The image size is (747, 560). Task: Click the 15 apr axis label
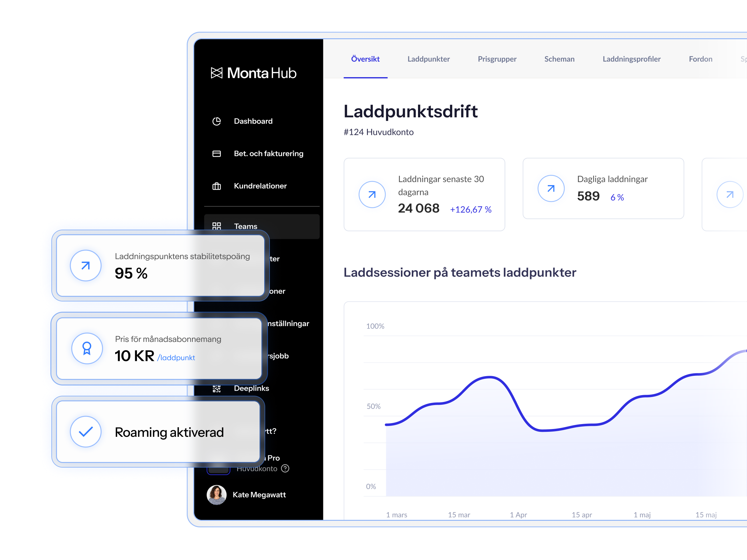pyautogui.click(x=582, y=515)
